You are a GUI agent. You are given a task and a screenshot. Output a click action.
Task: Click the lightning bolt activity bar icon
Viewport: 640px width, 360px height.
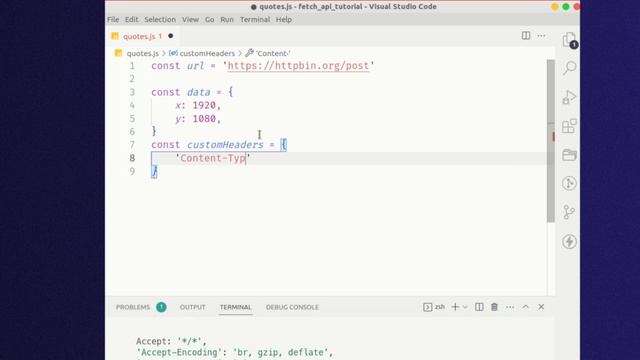pyautogui.click(x=569, y=242)
